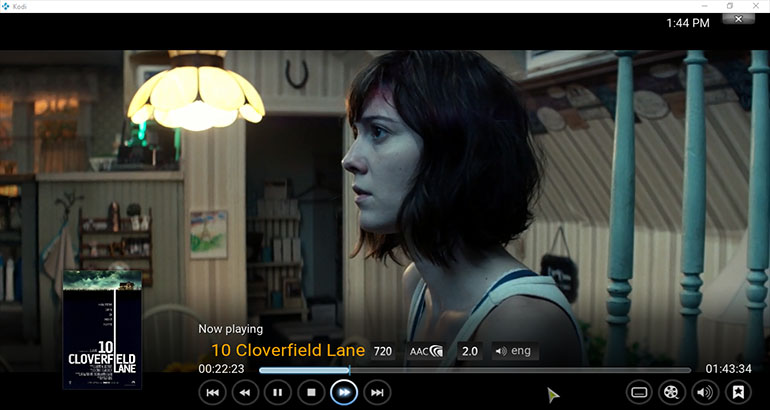Viewport: 770px width, 410px height.
Task: Click the Kodi logo in title bar
Action: pyautogui.click(x=6, y=6)
